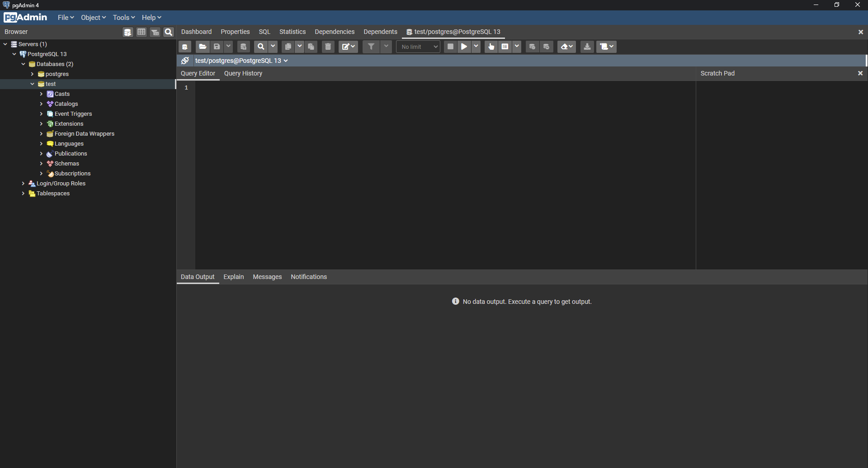Click the save data changes icon
868x468 pixels.
pyautogui.click(x=243, y=47)
